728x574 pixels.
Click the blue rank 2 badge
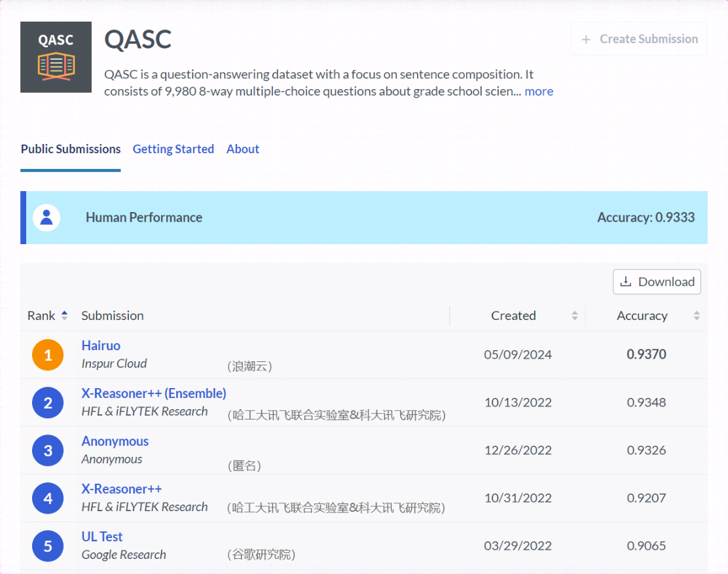click(48, 403)
